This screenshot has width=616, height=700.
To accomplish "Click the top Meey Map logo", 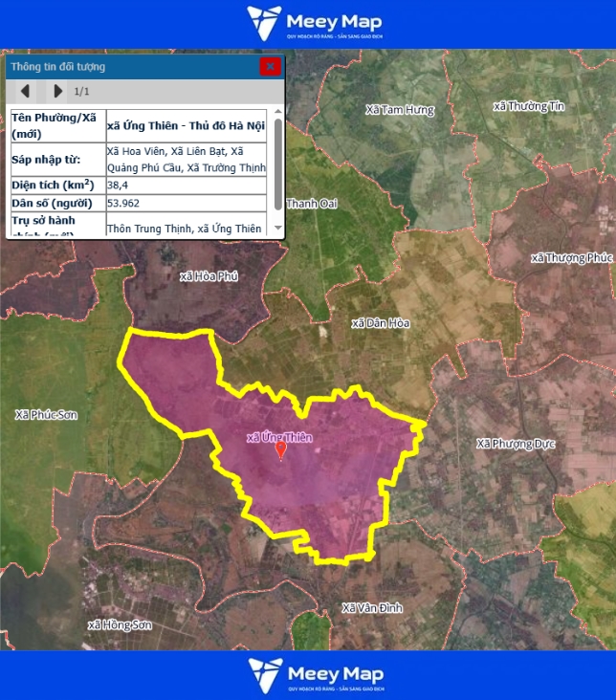I will [307, 23].
